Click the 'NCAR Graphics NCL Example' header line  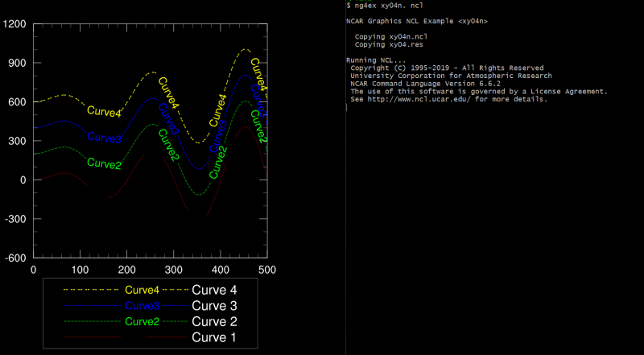coord(416,21)
